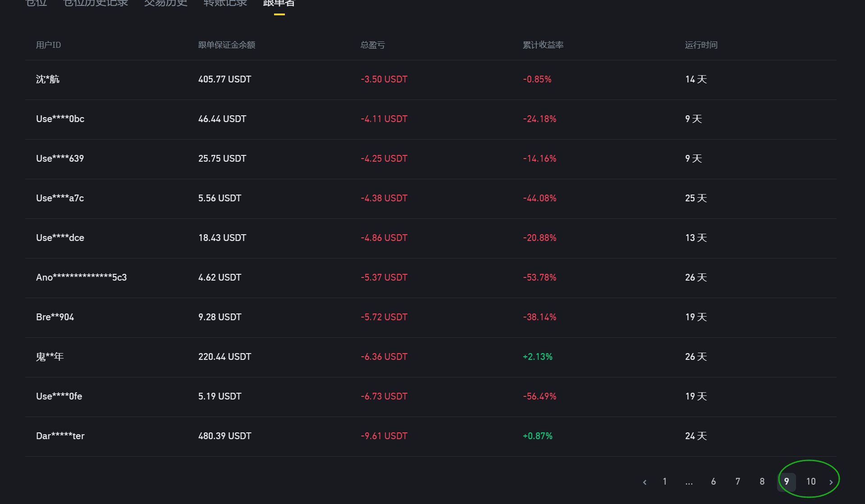Select page 8 in pagination
Image resolution: width=865 pixels, height=504 pixels.
[762, 481]
